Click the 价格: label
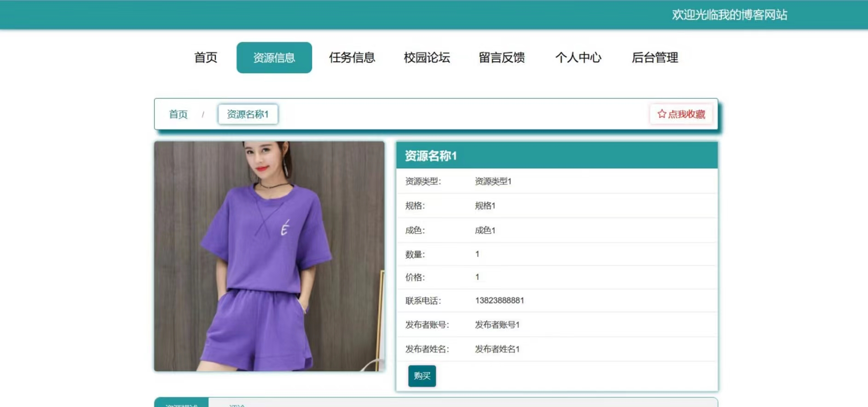868x407 pixels. (x=415, y=277)
